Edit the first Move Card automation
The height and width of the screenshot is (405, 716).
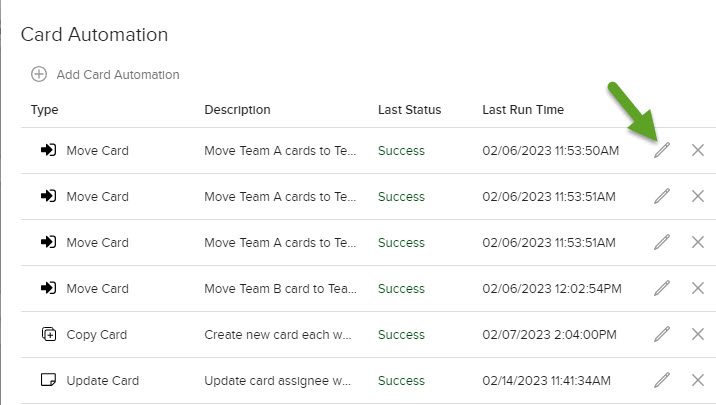[x=662, y=150]
